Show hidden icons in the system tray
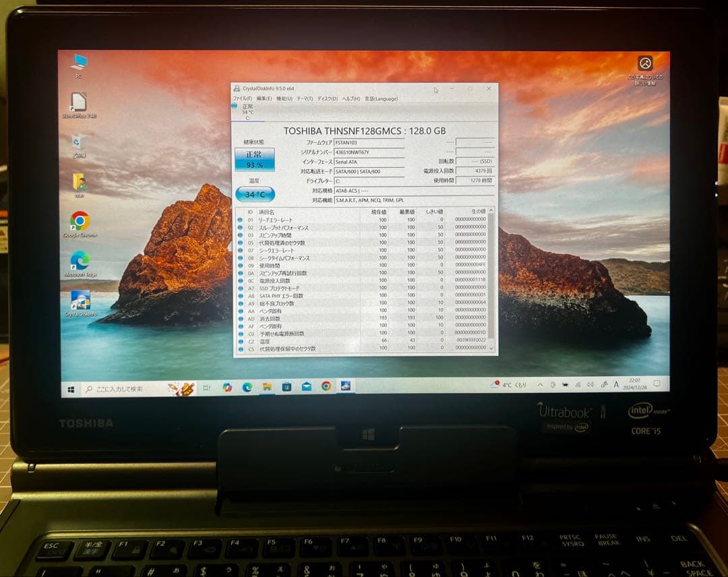 541,384
